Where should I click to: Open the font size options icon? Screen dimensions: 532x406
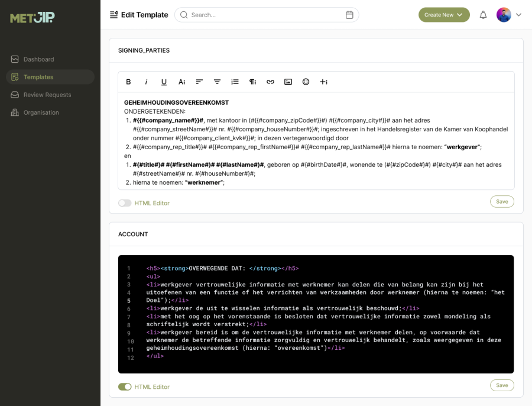click(x=182, y=82)
